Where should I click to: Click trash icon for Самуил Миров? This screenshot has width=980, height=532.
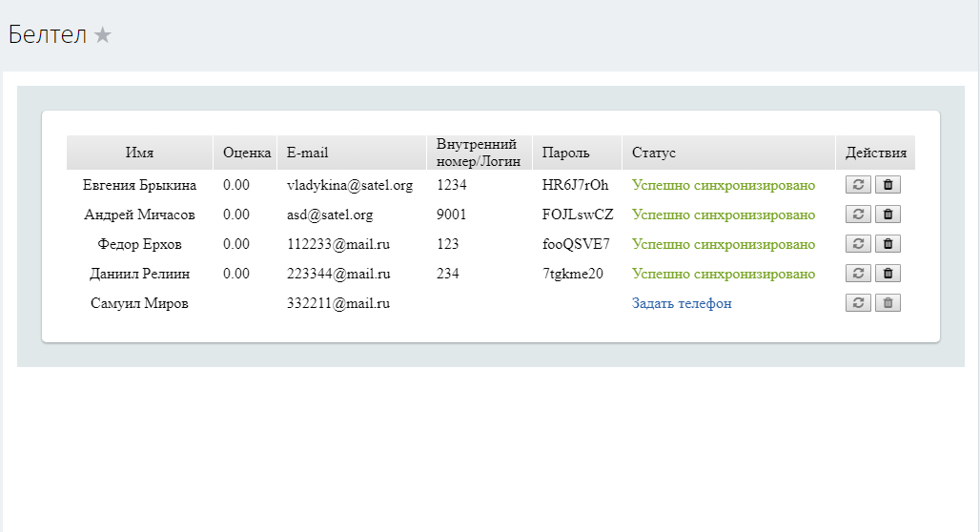tap(888, 303)
